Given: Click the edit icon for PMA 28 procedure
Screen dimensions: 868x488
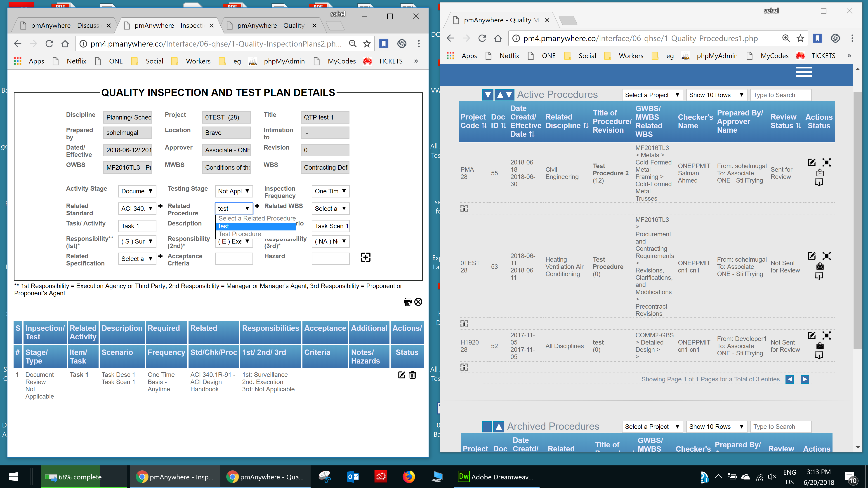Looking at the screenshot, I should (x=811, y=162).
